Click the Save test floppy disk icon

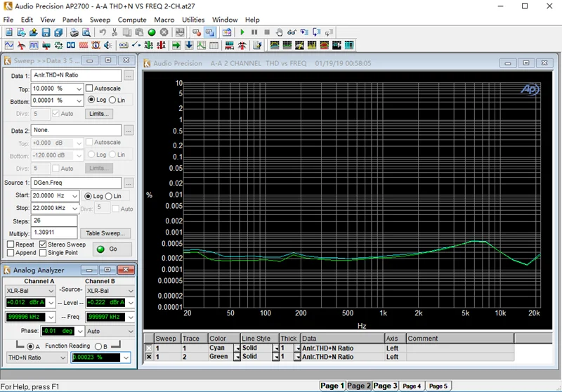46,32
